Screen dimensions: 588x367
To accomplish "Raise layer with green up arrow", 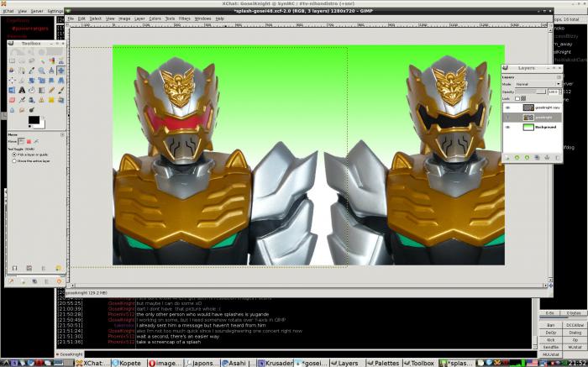I will (517, 157).
